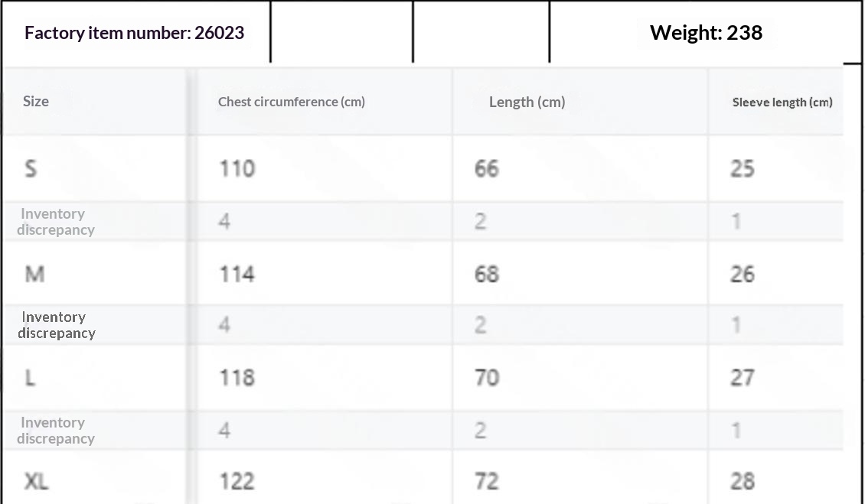Click the Factory item number 26023 cell
Viewport: 865px width, 504px height.
(x=135, y=33)
